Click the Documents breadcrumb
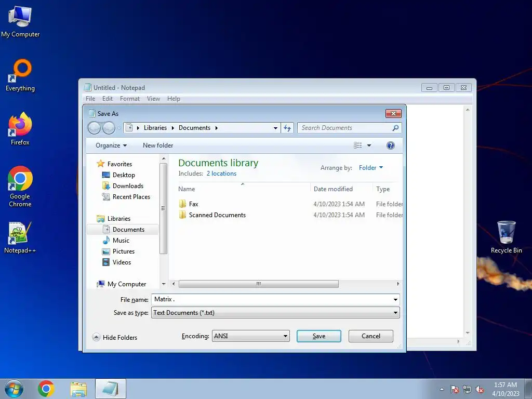Viewport: 532px width, 399px height. [194, 128]
